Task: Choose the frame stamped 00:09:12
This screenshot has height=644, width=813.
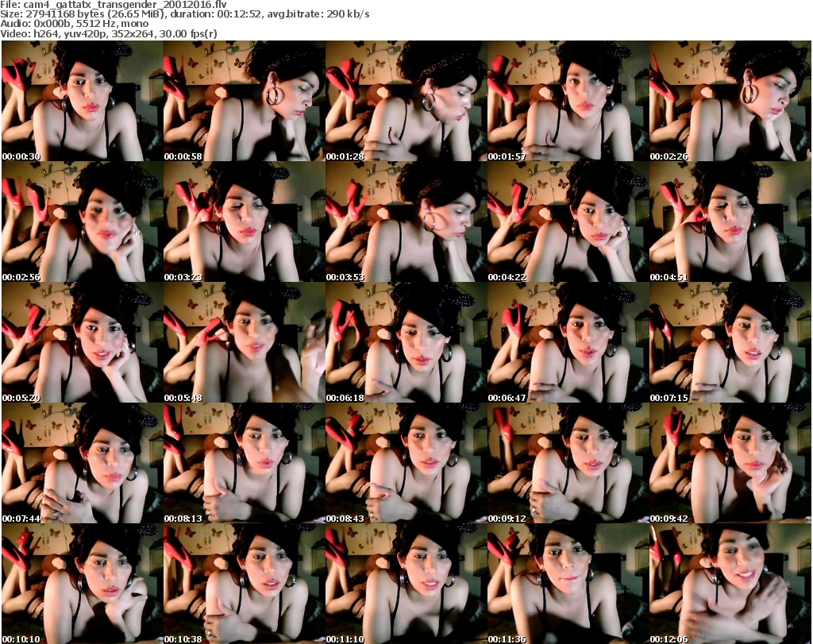Action: pos(568,464)
